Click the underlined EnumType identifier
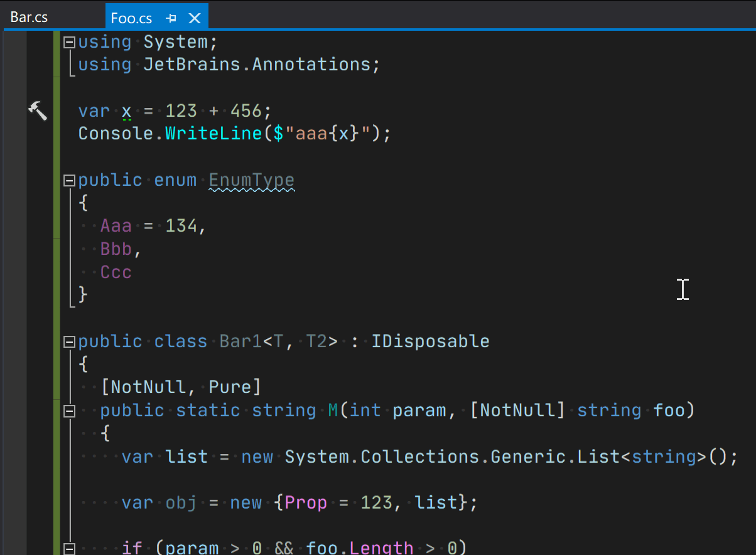Image resolution: width=756 pixels, height=555 pixels. pos(251,180)
